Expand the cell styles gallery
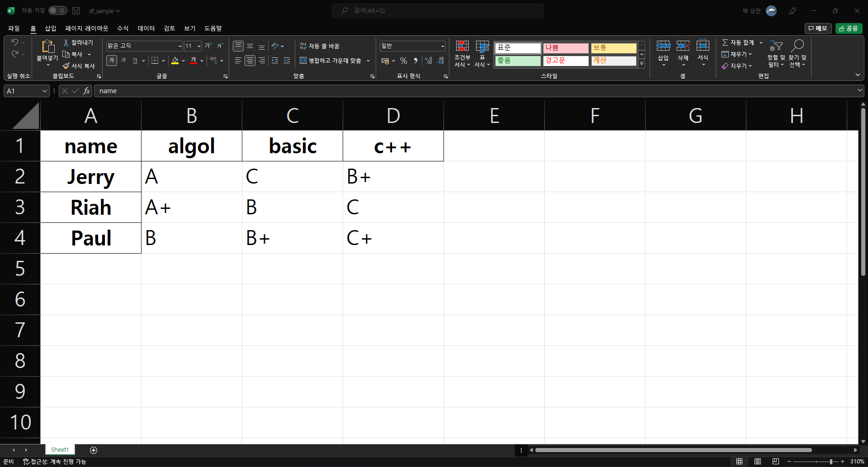 pos(642,63)
